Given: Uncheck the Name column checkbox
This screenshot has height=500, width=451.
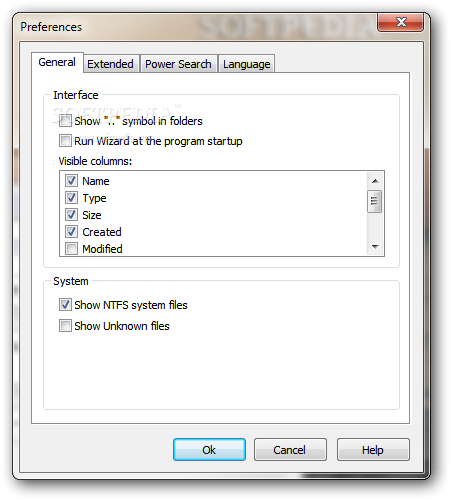Looking at the screenshot, I should (x=71, y=181).
